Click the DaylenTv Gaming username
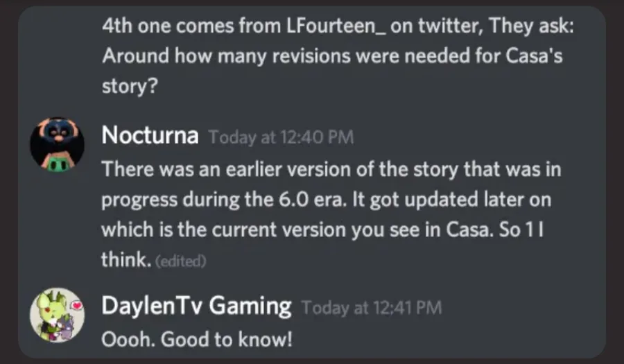The height and width of the screenshot is (364, 624). pos(197,306)
